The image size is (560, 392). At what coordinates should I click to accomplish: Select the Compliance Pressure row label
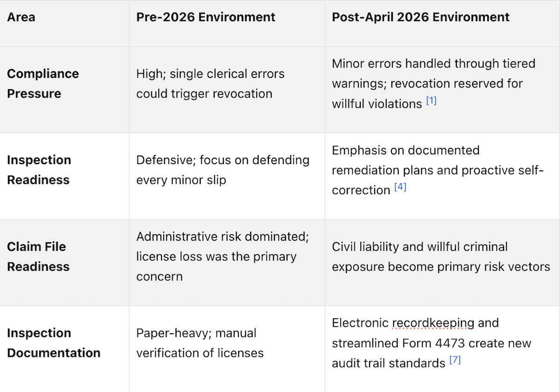click(43, 84)
